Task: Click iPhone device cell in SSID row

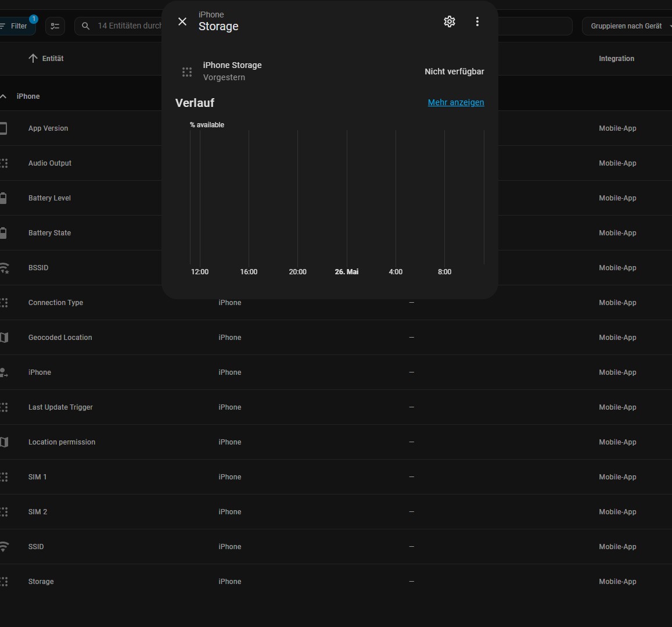Action: [x=230, y=546]
